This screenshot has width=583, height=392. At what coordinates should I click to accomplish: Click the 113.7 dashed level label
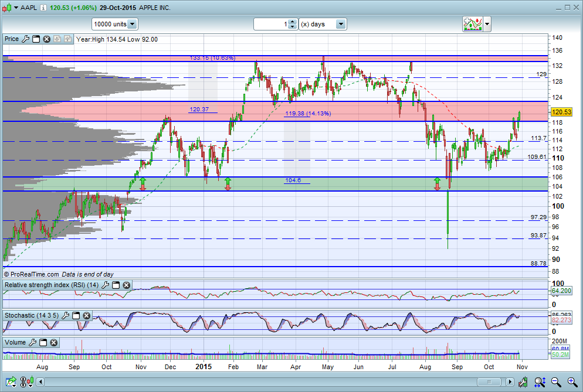tap(539, 138)
